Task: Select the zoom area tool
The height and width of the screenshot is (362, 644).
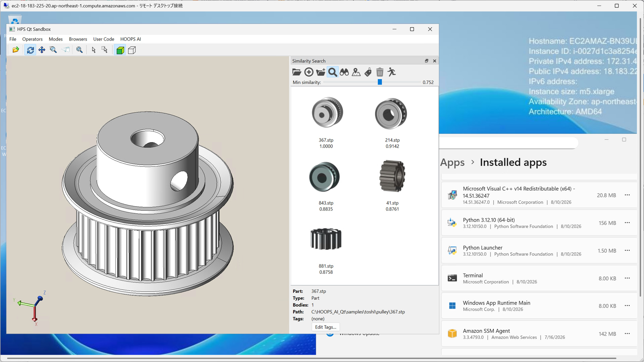Action: pos(53,50)
